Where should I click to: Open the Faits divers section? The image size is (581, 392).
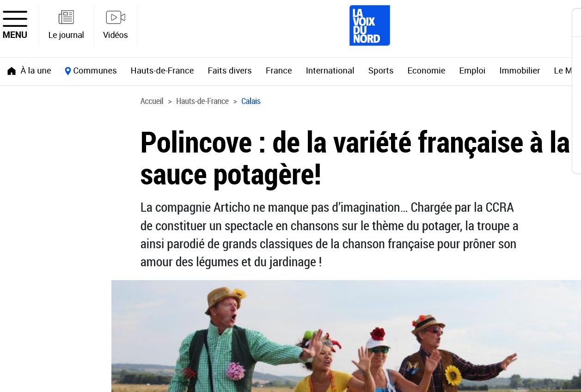point(230,71)
